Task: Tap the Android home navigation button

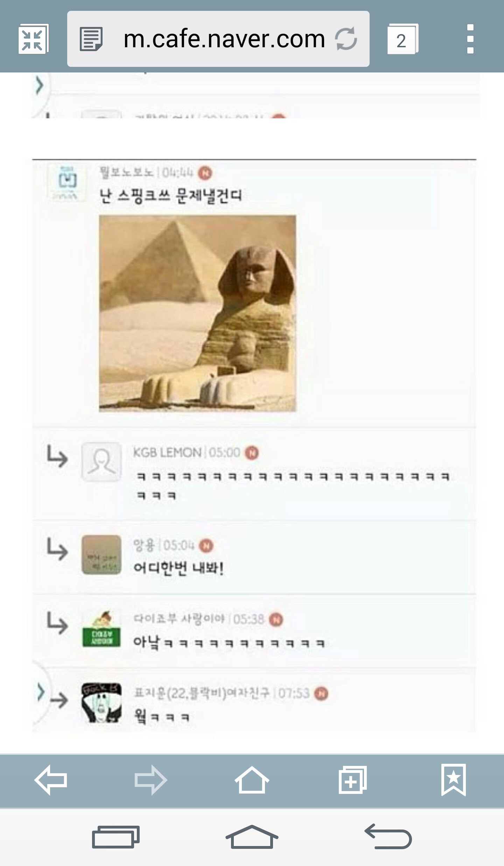Action: tap(252, 837)
